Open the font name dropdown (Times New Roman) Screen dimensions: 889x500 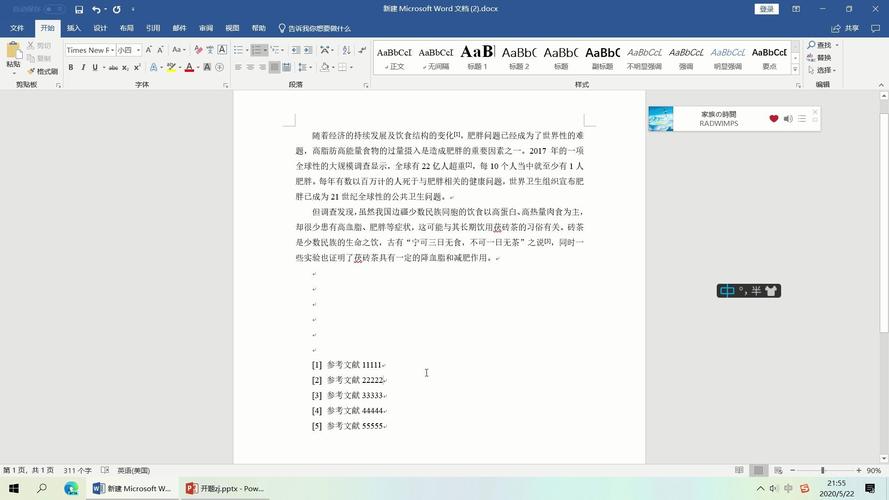pyautogui.click(x=112, y=50)
